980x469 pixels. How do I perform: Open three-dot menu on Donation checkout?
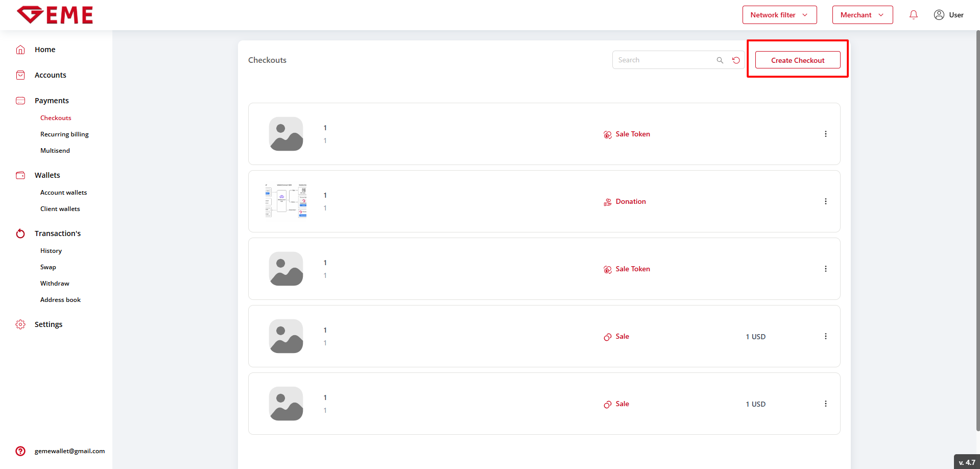tap(825, 201)
